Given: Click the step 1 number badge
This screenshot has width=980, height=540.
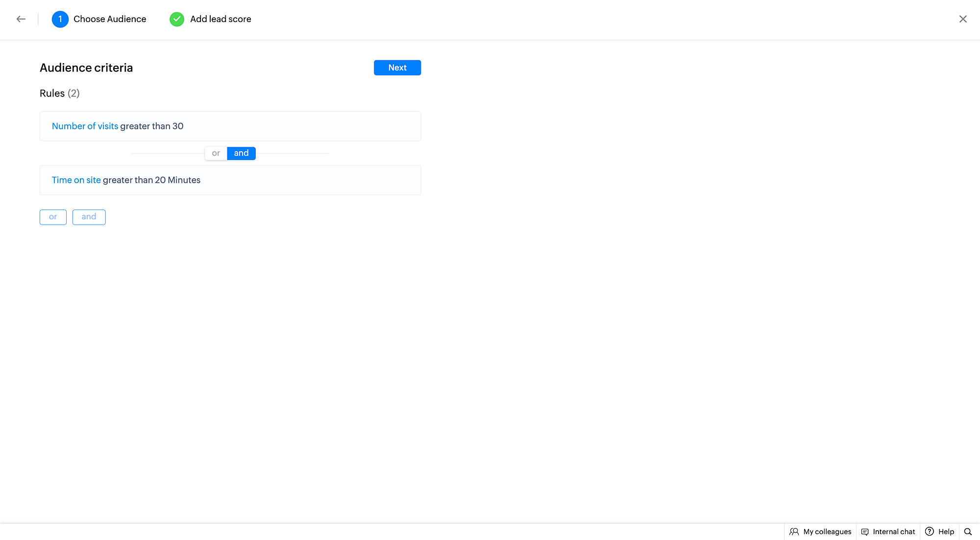Looking at the screenshot, I should tap(60, 19).
